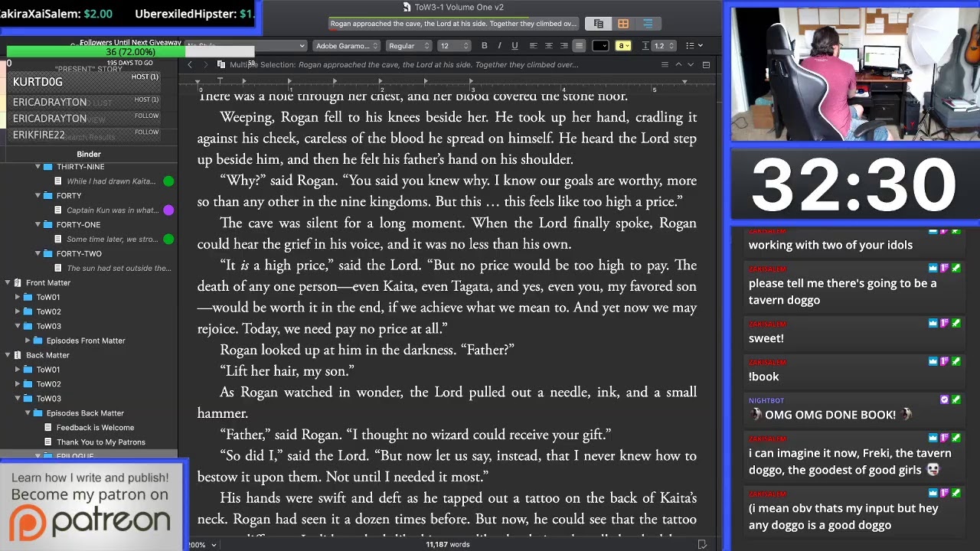Collapse the FORTY-ONE folder

pyautogui.click(x=38, y=225)
